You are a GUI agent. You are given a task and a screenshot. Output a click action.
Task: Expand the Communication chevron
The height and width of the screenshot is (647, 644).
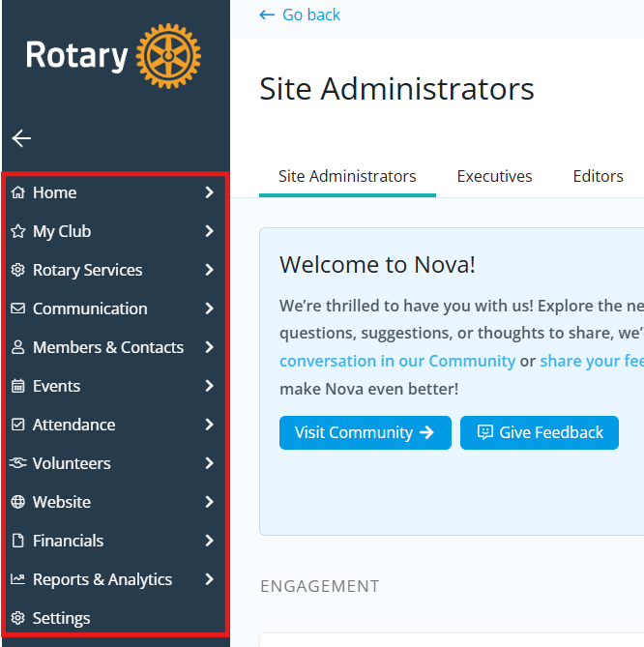coord(210,309)
